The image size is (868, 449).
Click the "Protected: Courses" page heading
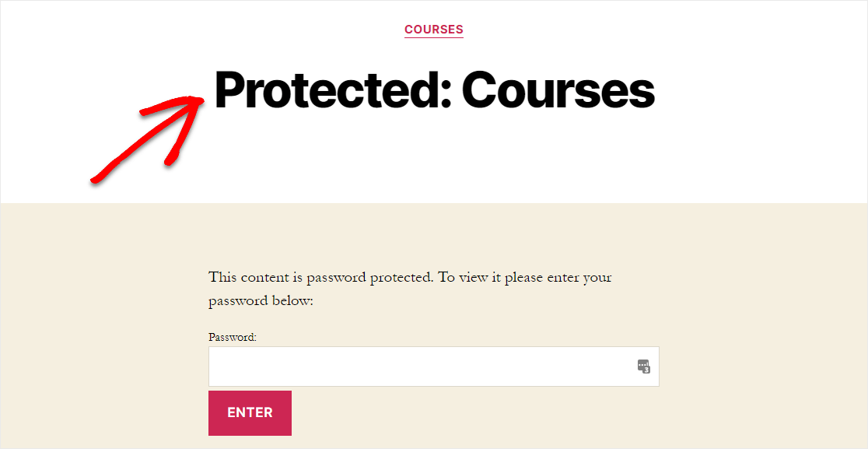click(435, 91)
